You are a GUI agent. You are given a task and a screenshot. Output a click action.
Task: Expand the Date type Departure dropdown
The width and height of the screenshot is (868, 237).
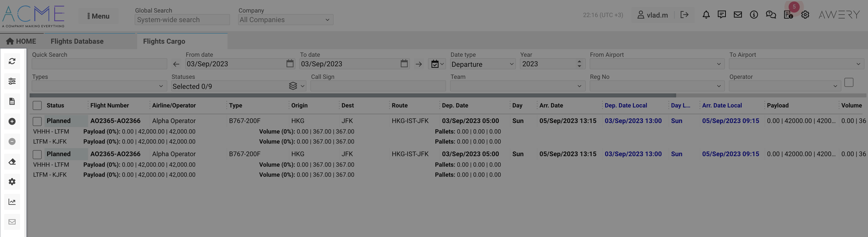point(482,64)
